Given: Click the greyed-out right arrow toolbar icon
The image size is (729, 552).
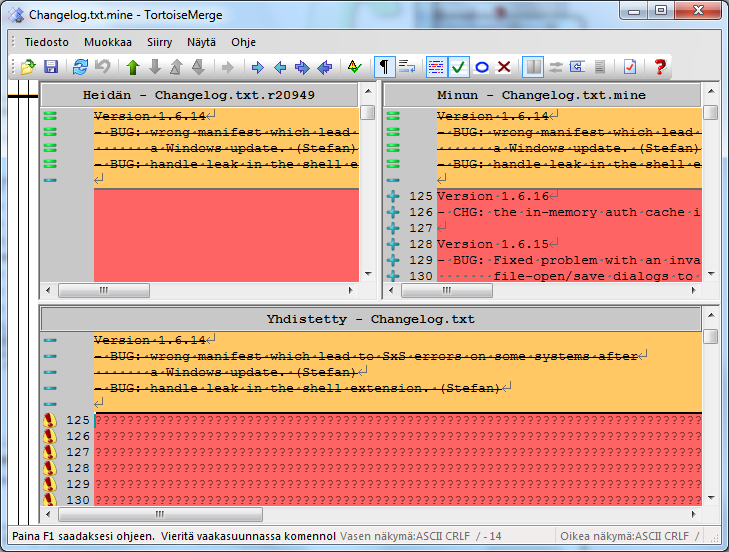Looking at the screenshot, I should click(228, 67).
